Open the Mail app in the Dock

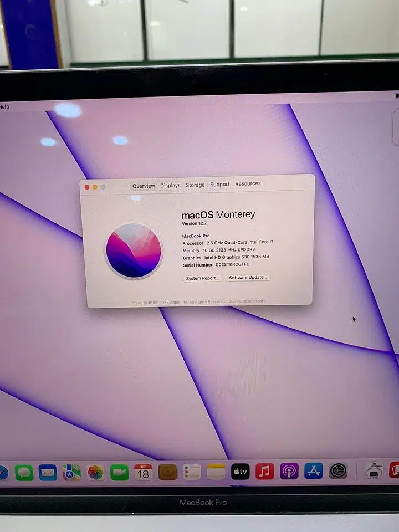point(48,473)
